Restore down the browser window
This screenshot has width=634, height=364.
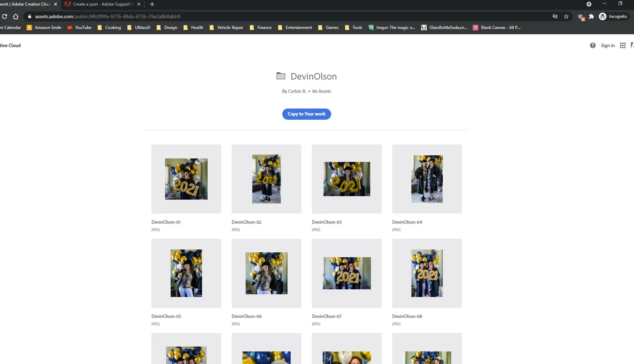point(620,3)
